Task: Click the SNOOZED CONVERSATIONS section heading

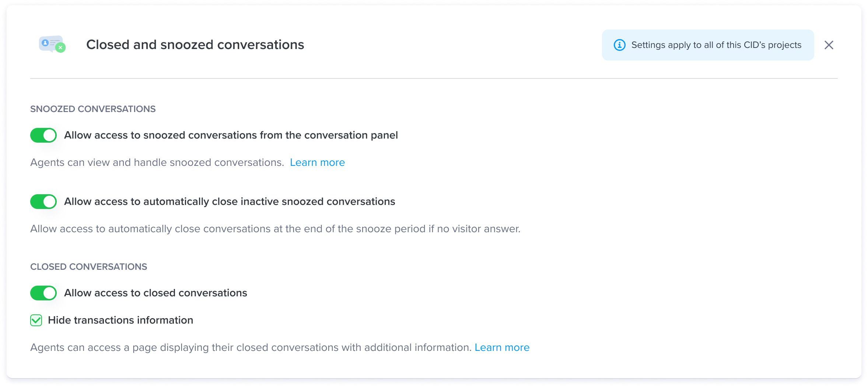Action: coord(93,109)
